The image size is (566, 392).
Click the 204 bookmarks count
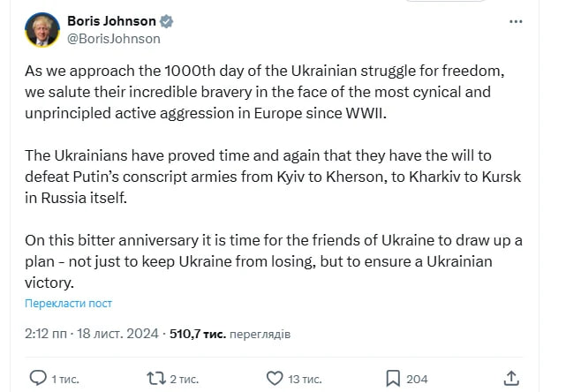pos(417,379)
